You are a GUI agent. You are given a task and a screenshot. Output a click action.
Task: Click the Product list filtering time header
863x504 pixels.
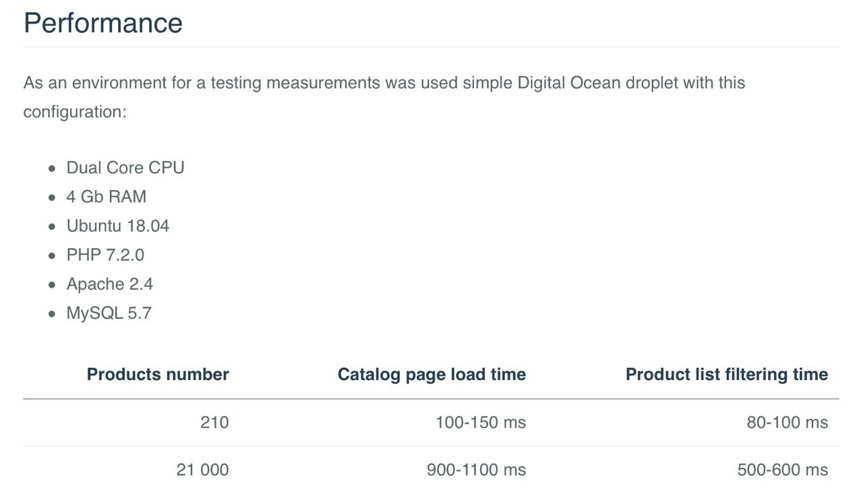pyautogui.click(x=727, y=375)
